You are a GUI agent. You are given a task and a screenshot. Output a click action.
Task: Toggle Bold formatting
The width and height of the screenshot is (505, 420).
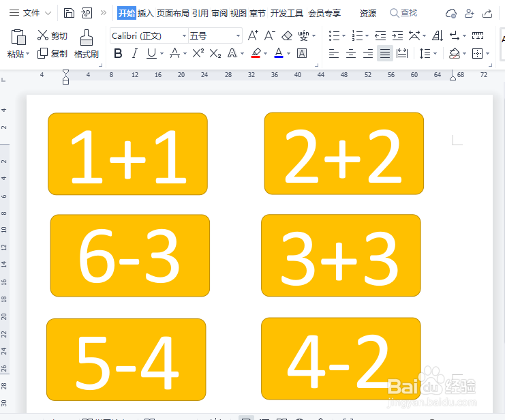[118, 53]
